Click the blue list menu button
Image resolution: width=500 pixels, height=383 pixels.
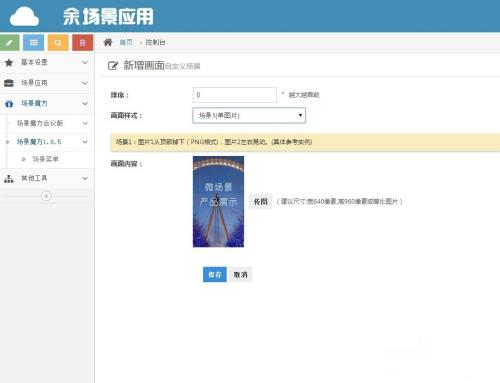(34, 42)
